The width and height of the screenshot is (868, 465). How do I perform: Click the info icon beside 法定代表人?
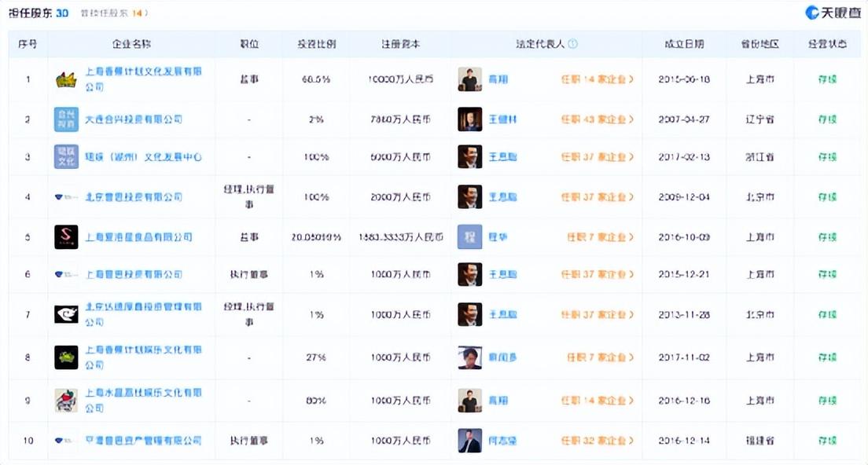point(572,44)
